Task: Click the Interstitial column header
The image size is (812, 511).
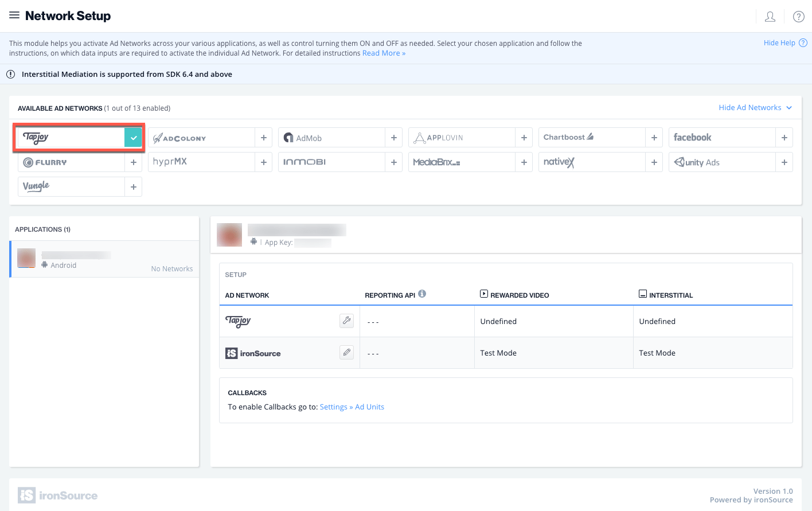Action: [x=666, y=295]
